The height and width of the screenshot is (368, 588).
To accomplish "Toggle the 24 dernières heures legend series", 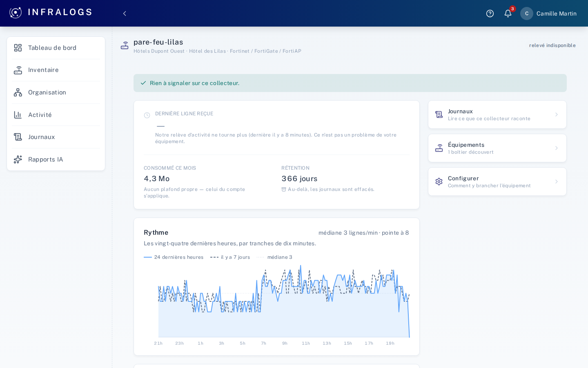I will coord(174,257).
